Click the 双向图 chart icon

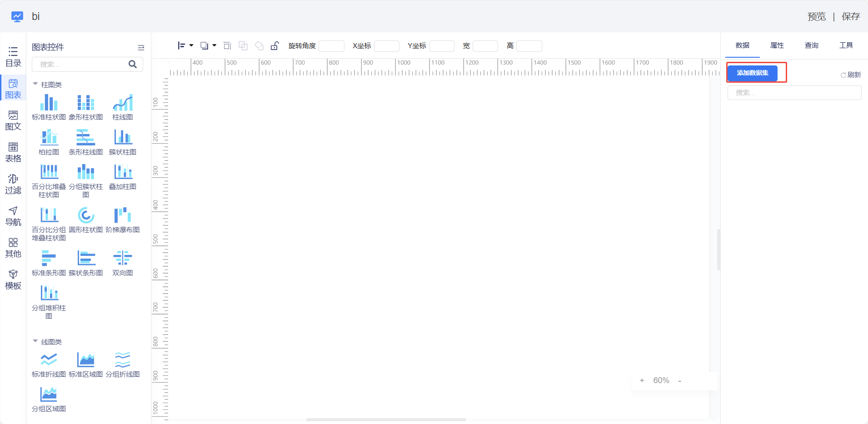(x=123, y=259)
